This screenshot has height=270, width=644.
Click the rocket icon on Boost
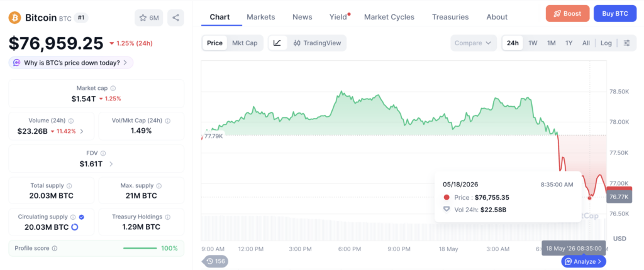point(557,14)
